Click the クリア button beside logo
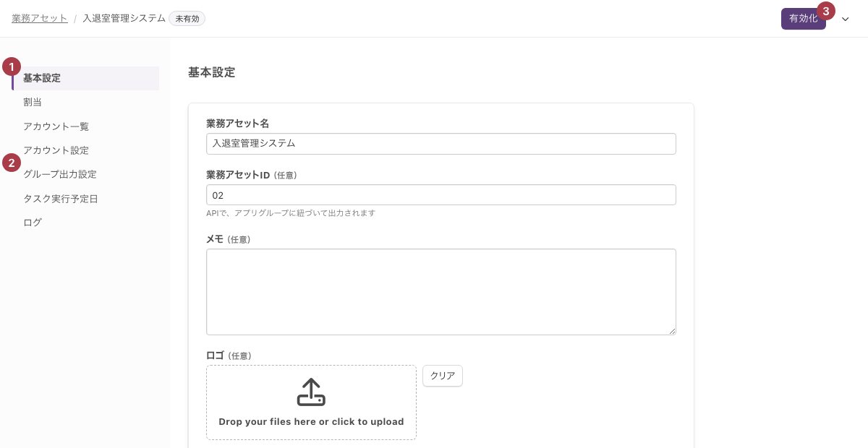 443,376
